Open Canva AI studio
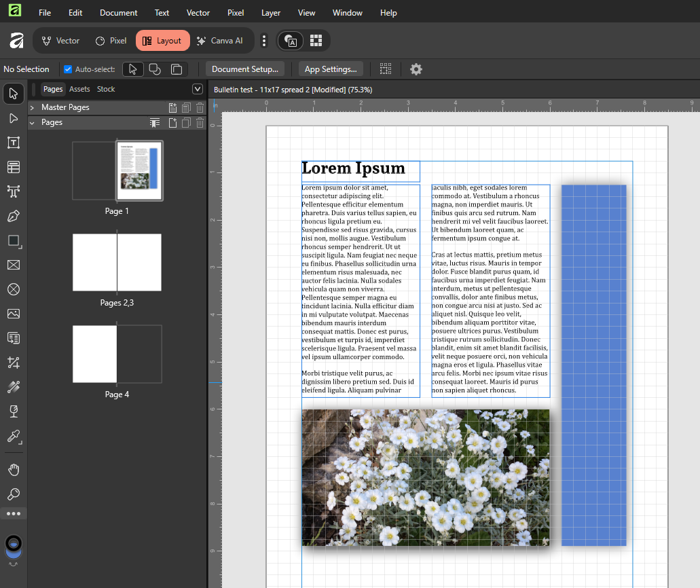Screen dimensions: 700x588 [x=220, y=41]
